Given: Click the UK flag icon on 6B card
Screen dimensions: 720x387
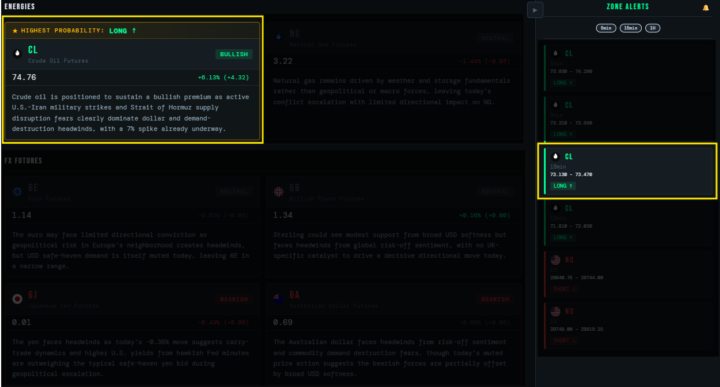Looking at the screenshot, I should point(278,191).
